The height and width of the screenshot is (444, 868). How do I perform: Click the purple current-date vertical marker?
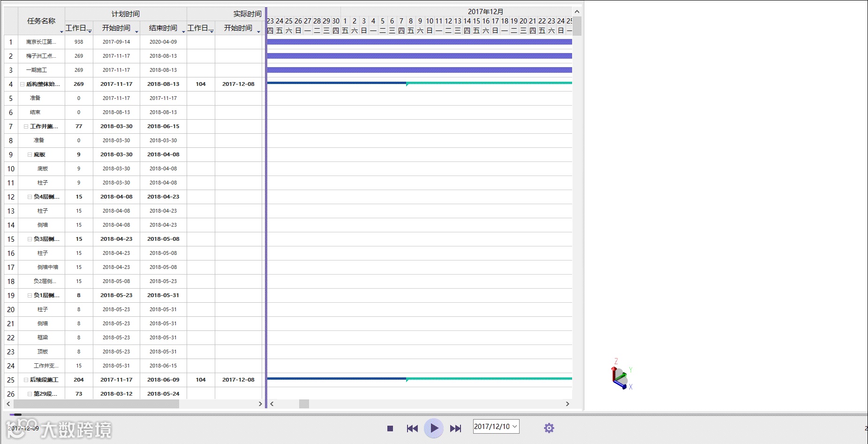[266, 207]
